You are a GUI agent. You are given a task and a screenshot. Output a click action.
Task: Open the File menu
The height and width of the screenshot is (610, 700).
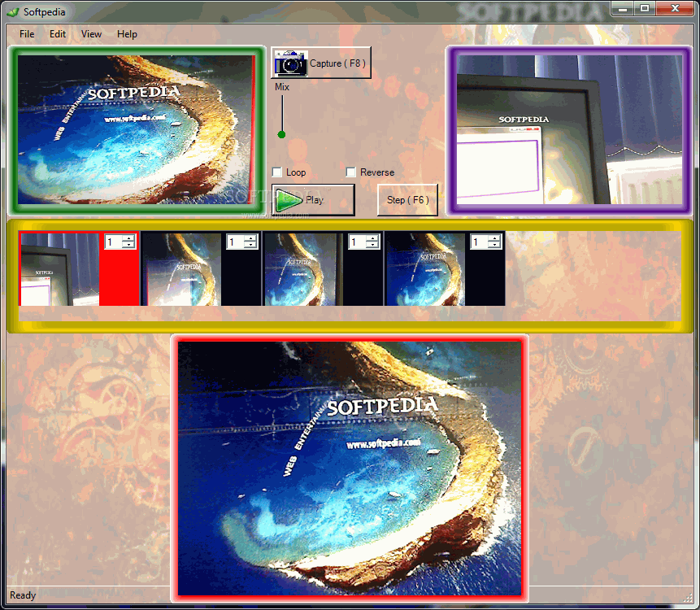pos(27,34)
